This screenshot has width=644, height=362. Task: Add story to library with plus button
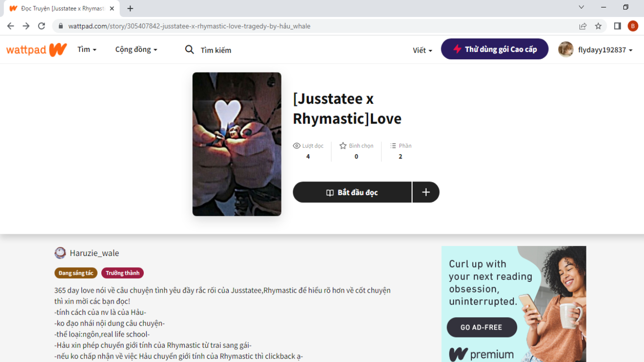click(x=426, y=192)
